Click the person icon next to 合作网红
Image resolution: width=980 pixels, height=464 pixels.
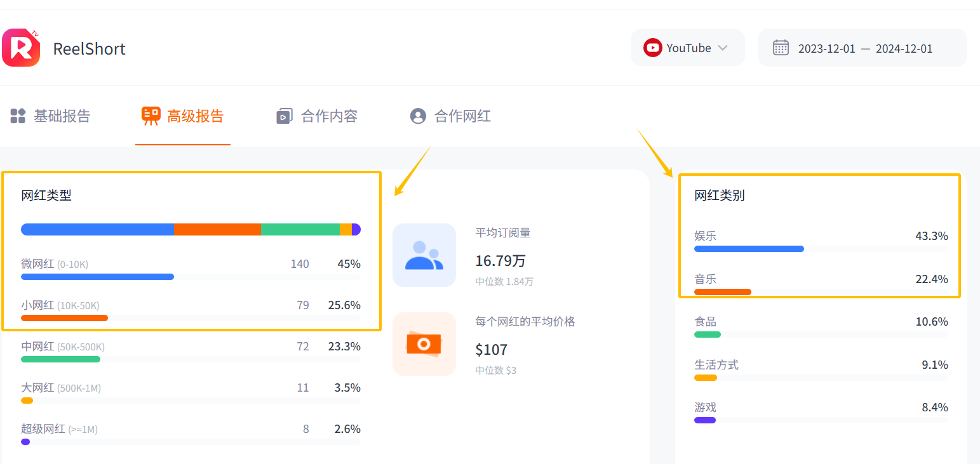pyautogui.click(x=417, y=116)
